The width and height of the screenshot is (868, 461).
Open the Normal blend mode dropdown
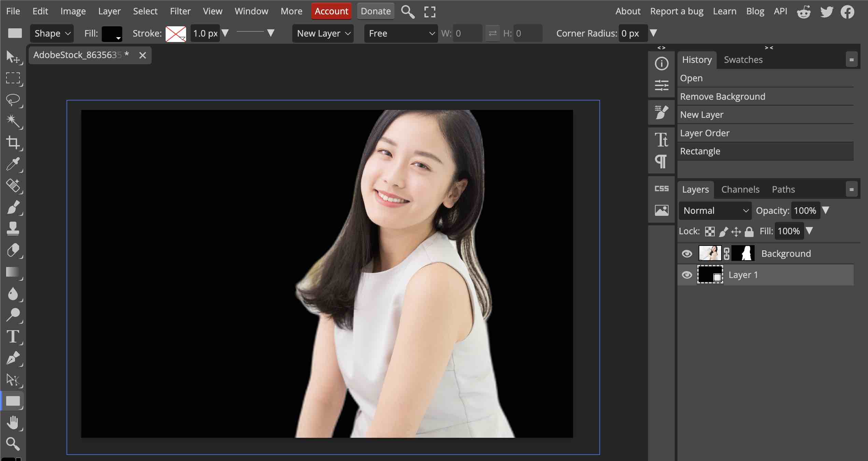(715, 211)
